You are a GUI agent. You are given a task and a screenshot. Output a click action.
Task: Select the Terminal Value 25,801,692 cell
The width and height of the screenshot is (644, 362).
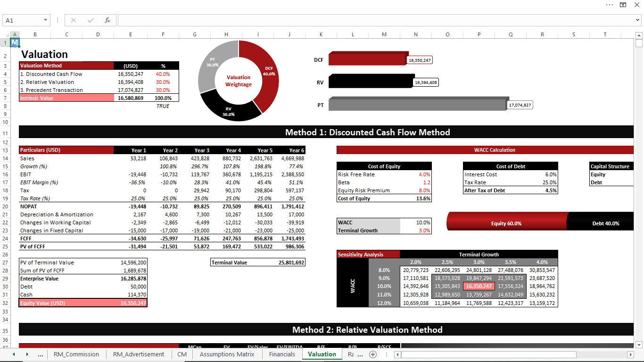tap(289, 263)
